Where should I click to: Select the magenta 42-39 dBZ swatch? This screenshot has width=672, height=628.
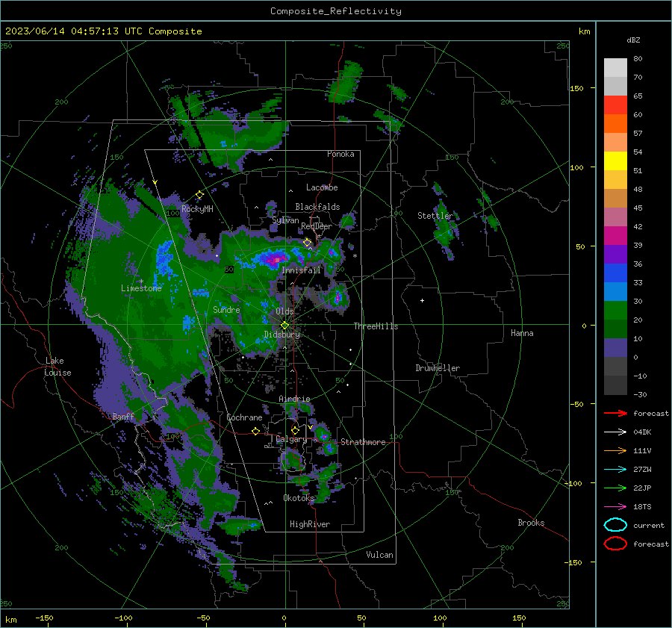pos(615,235)
